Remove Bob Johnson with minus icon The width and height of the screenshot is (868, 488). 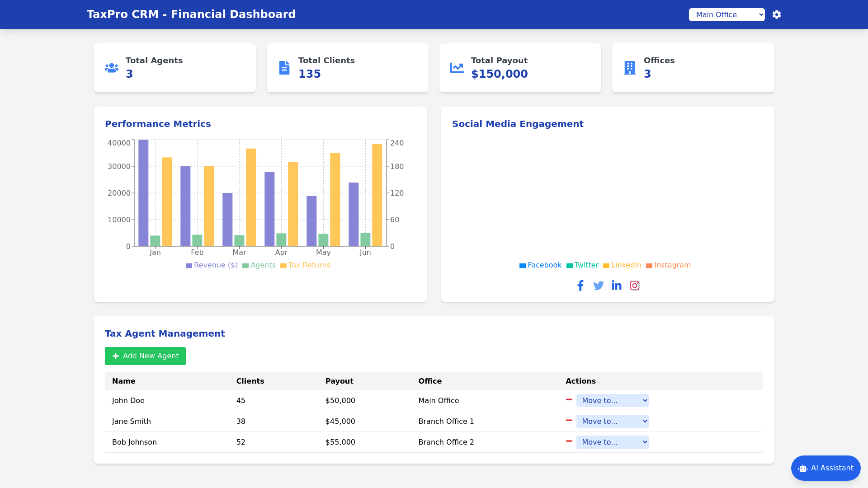point(569,441)
